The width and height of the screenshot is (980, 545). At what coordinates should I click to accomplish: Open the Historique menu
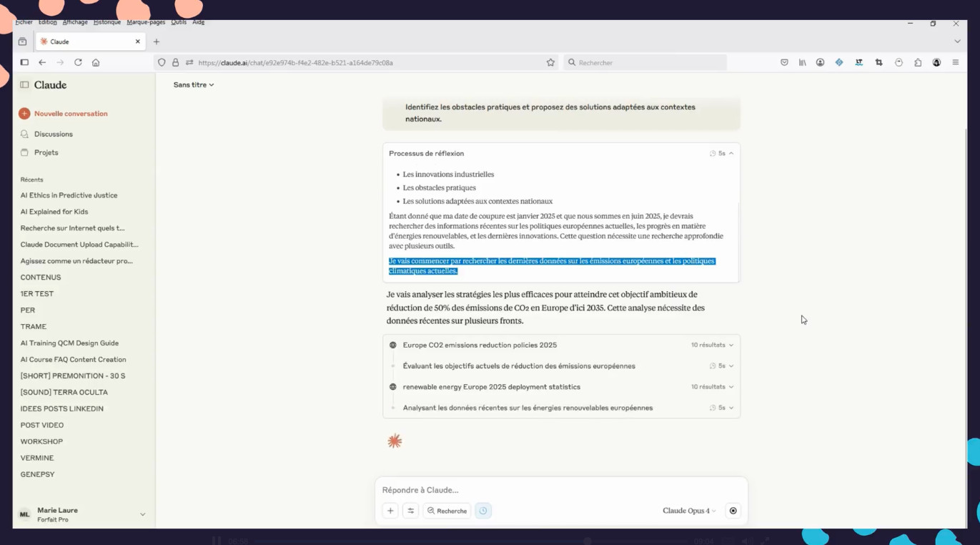[107, 22]
